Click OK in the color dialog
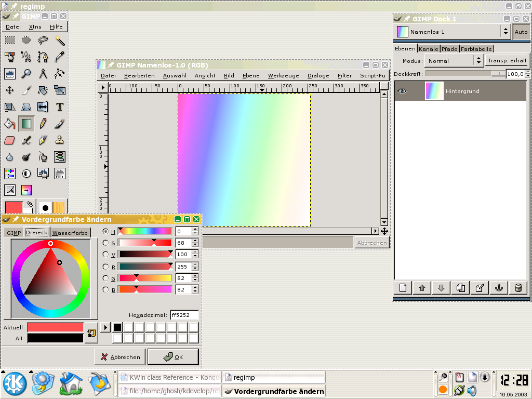532x399 pixels. [x=173, y=357]
